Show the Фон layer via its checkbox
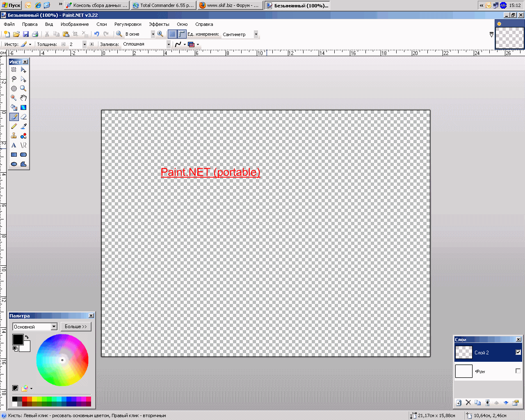 [518, 371]
